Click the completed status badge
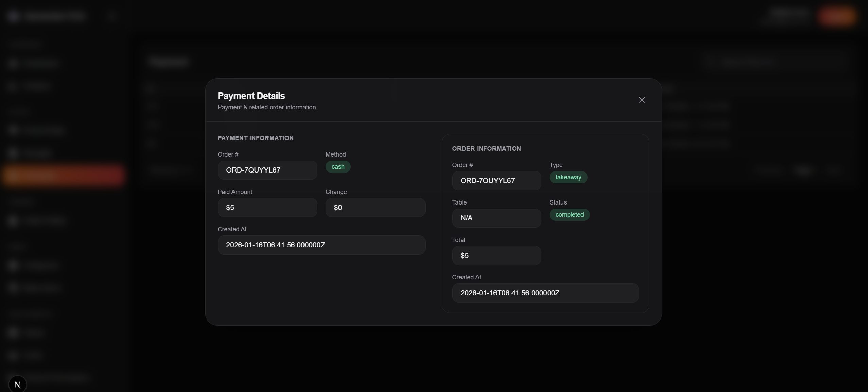 [569, 215]
